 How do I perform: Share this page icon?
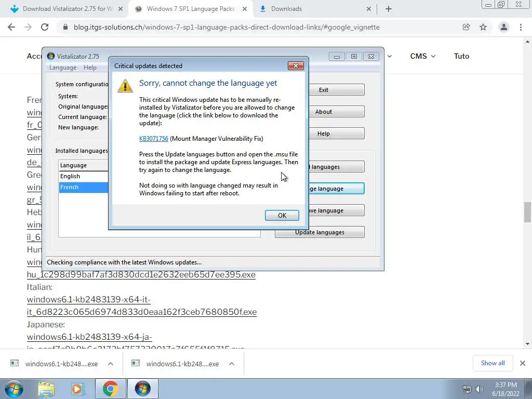(466, 27)
